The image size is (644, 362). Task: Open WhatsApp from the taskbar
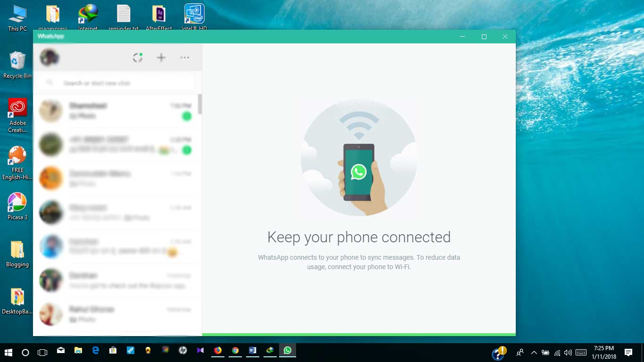coord(288,351)
